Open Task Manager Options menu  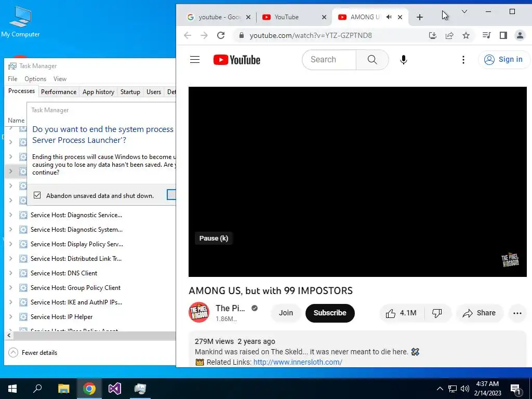click(35, 79)
